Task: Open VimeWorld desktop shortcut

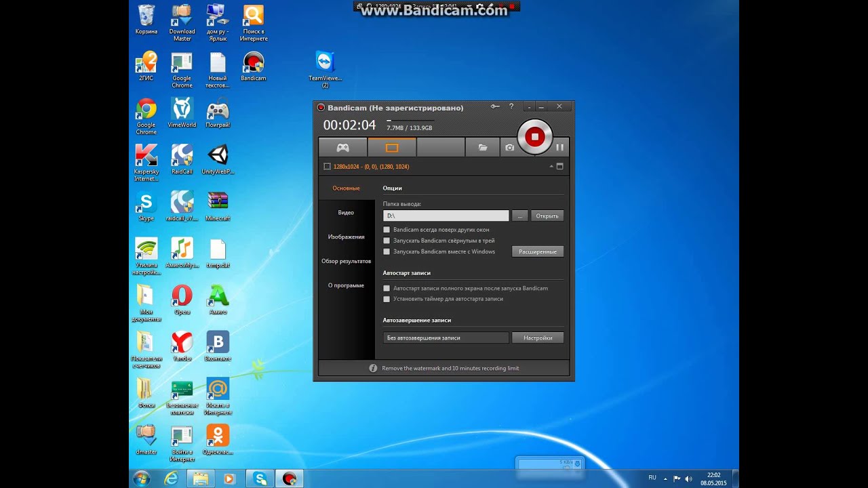Action: coord(182,113)
